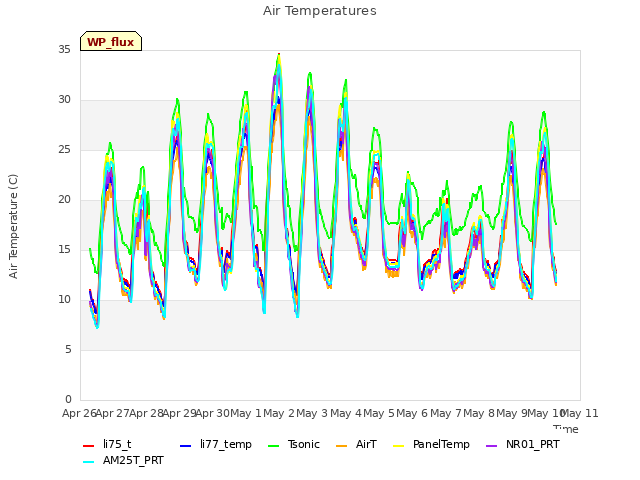Toggle the li75_t series legend label
Viewport: 640px width, 480px height.
pos(117,444)
